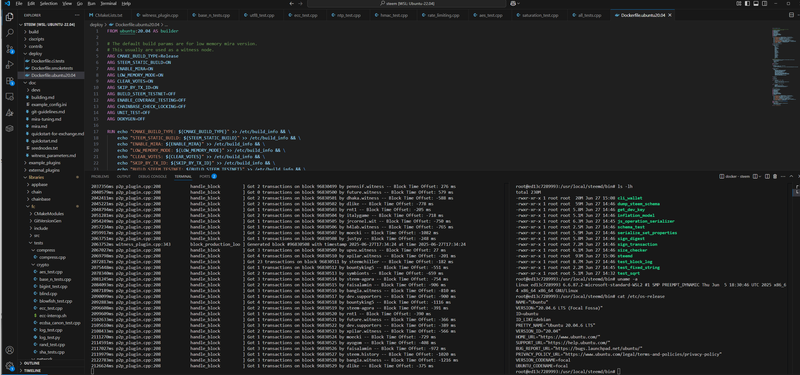The image size is (800, 375).
Task: Switch to the PROBLEMS panel tab
Action: click(100, 176)
